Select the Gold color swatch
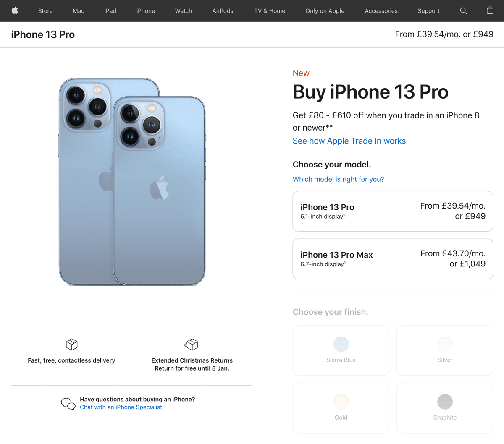 coord(341,402)
